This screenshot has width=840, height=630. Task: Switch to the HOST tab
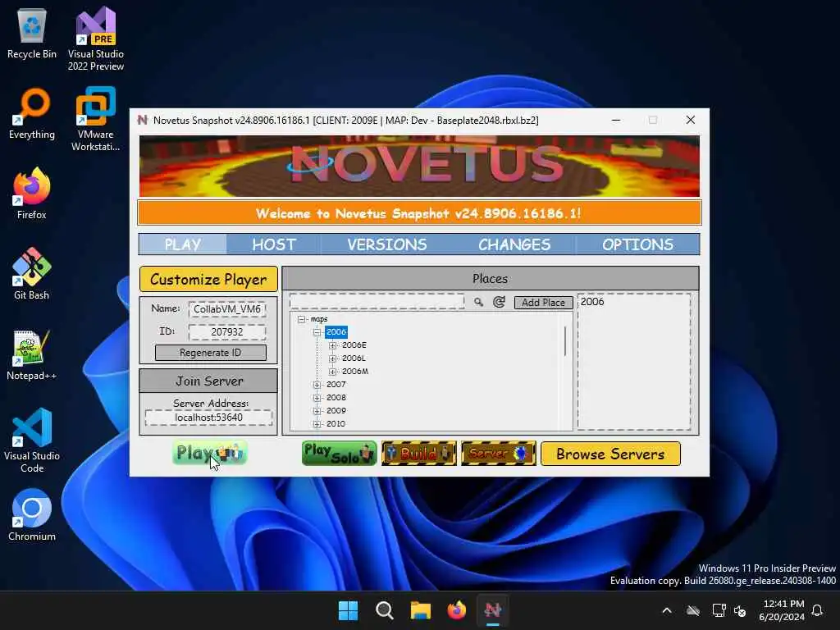[274, 244]
